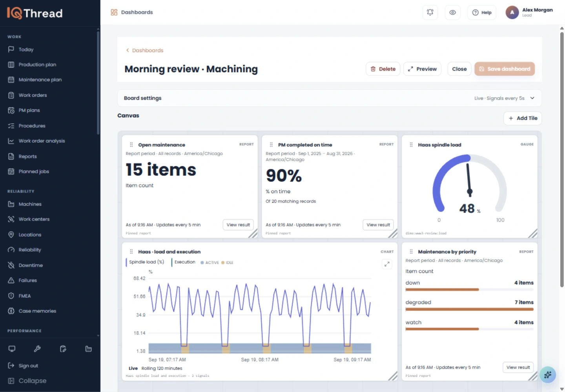Preview the dashboard
The height and width of the screenshot is (392, 565).
tap(422, 69)
